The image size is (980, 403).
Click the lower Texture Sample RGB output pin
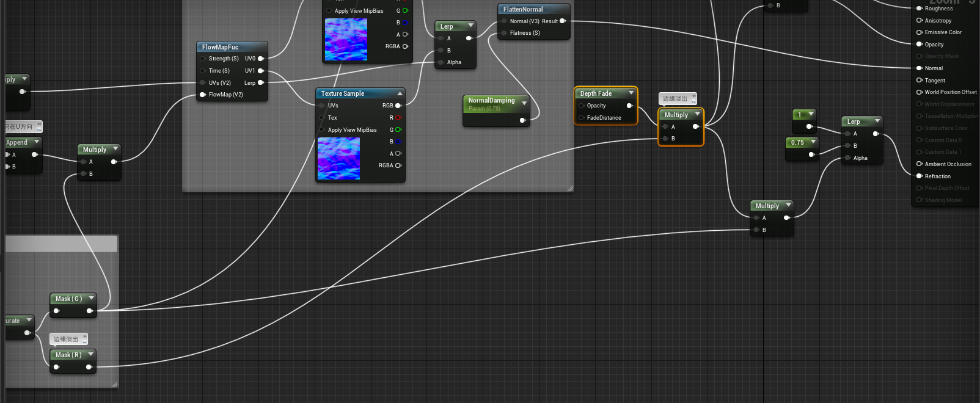click(x=398, y=106)
